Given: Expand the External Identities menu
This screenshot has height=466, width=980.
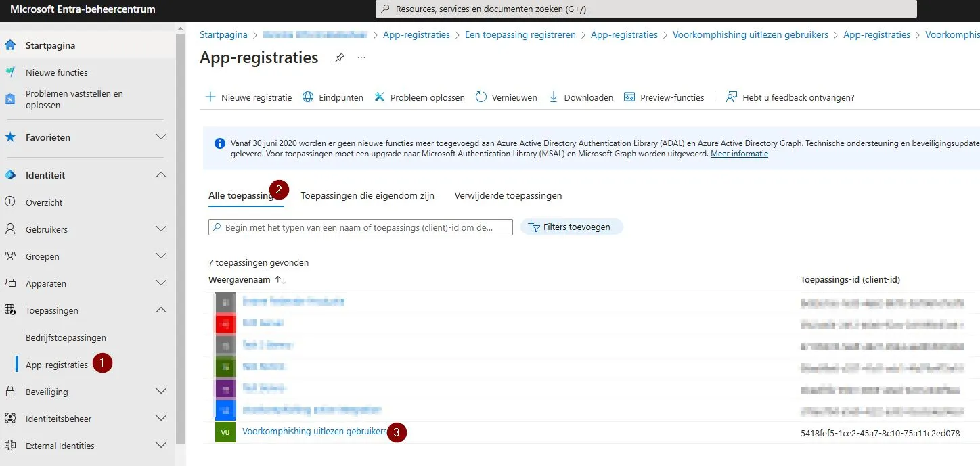Looking at the screenshot, I should tap(161, 446).
